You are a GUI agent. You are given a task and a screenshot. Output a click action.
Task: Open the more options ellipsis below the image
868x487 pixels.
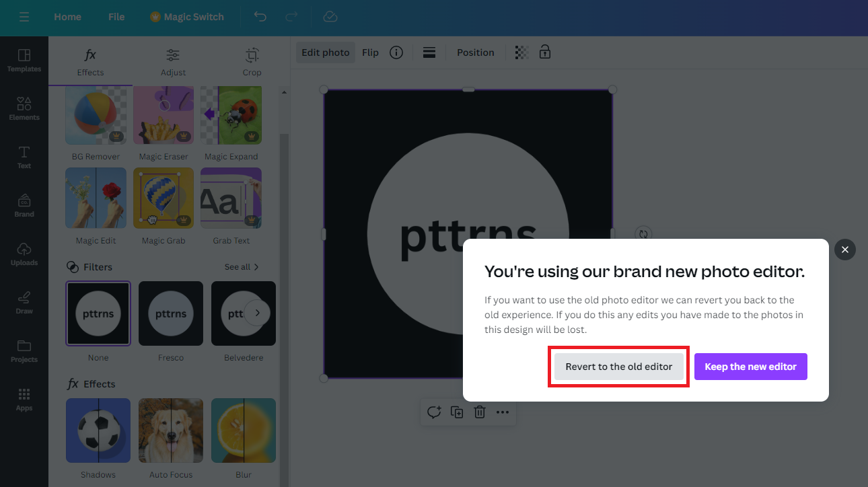pyautogui.click(x=503, y=412)
